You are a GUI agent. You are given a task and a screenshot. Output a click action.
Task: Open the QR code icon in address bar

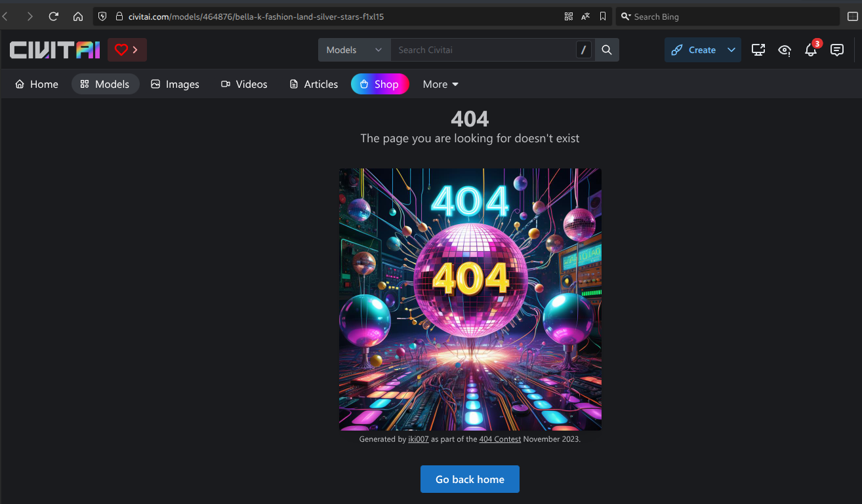(569, 16)
